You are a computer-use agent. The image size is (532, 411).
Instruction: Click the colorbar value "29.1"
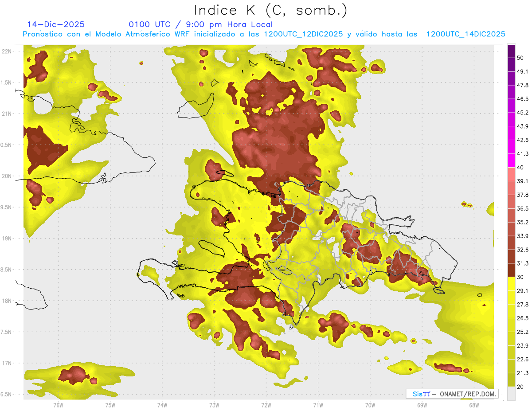point(523,291)
